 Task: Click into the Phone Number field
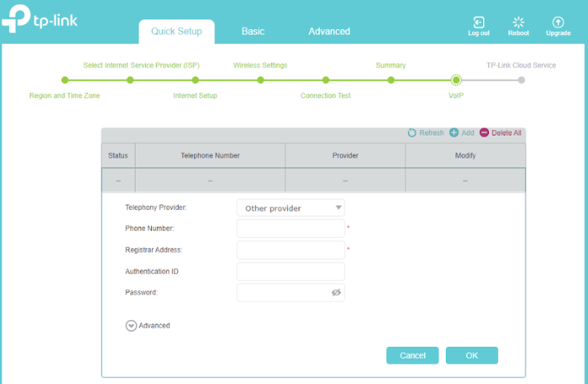click(290, 228)
